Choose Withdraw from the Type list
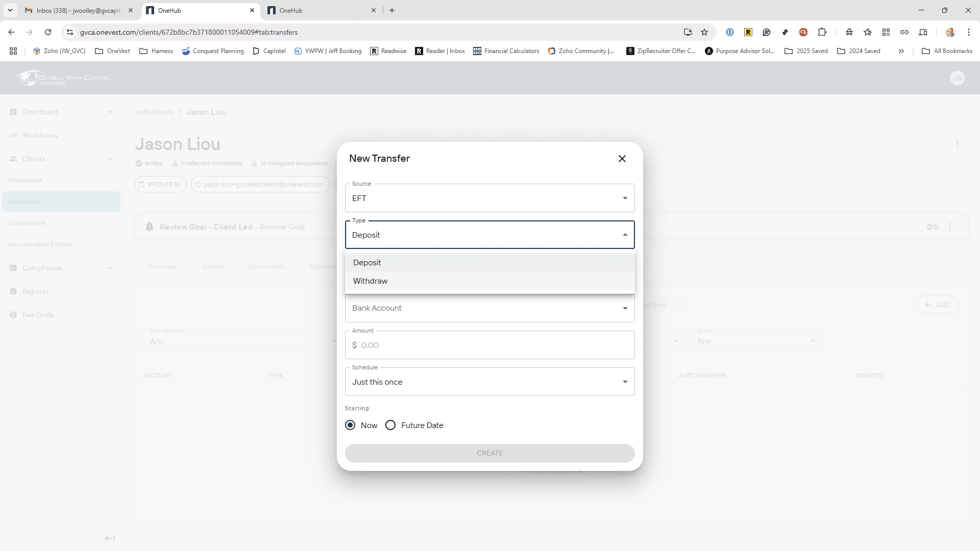 pyautogui.click(x=489, y=281)
